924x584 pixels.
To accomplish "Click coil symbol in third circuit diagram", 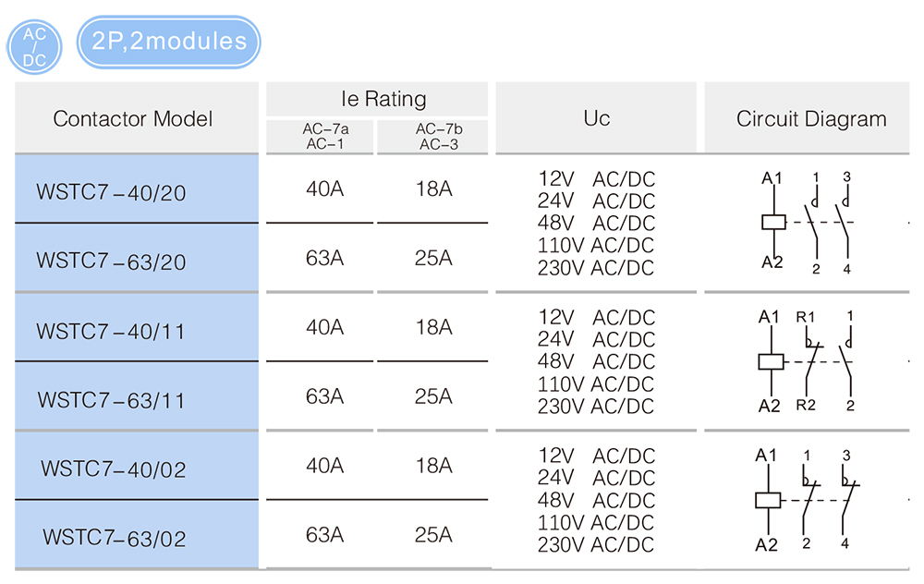I will 768,500.
